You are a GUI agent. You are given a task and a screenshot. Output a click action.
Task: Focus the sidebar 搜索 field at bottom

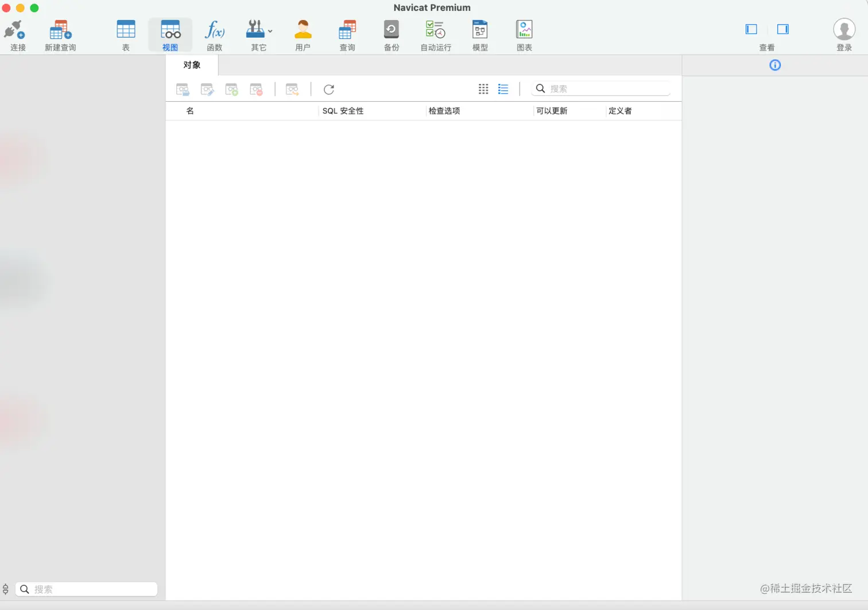(87, 589)
